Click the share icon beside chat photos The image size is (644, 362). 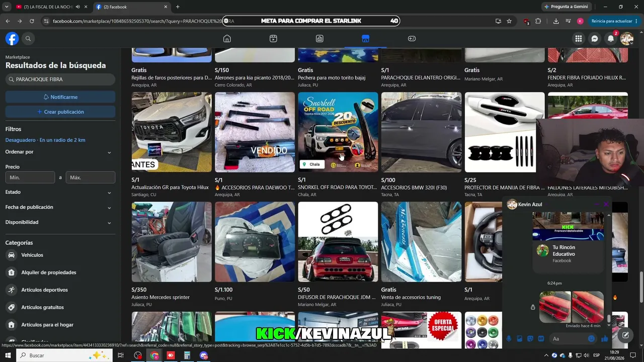click(x=533, y=307)
